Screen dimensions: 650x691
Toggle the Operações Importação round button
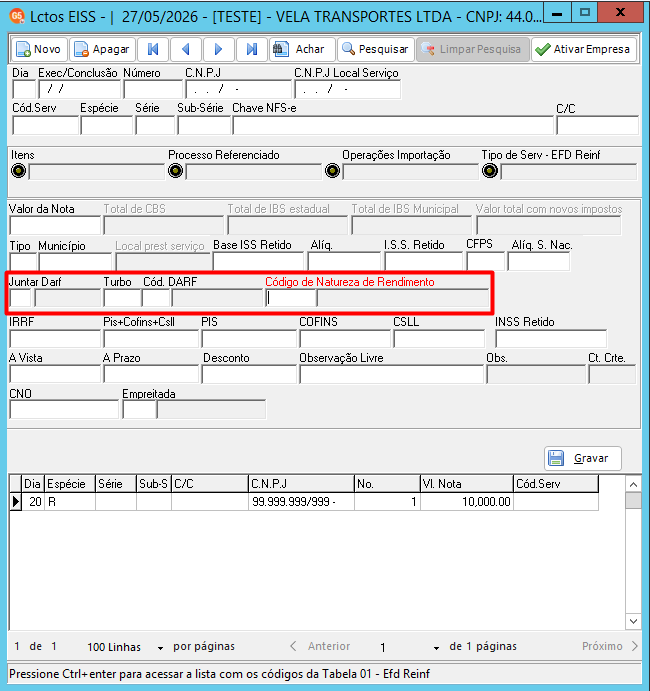(x=332, y=171)
